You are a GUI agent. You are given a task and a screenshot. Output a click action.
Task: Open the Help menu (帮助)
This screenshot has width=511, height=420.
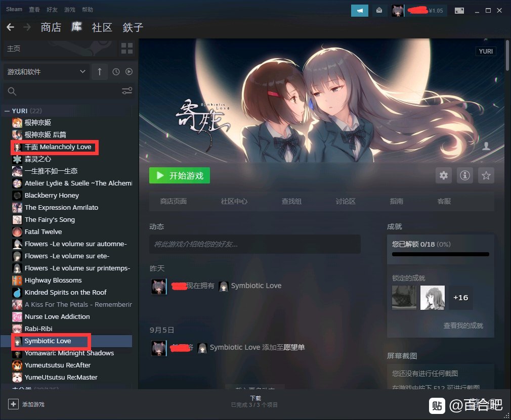(x=88, y=10)
